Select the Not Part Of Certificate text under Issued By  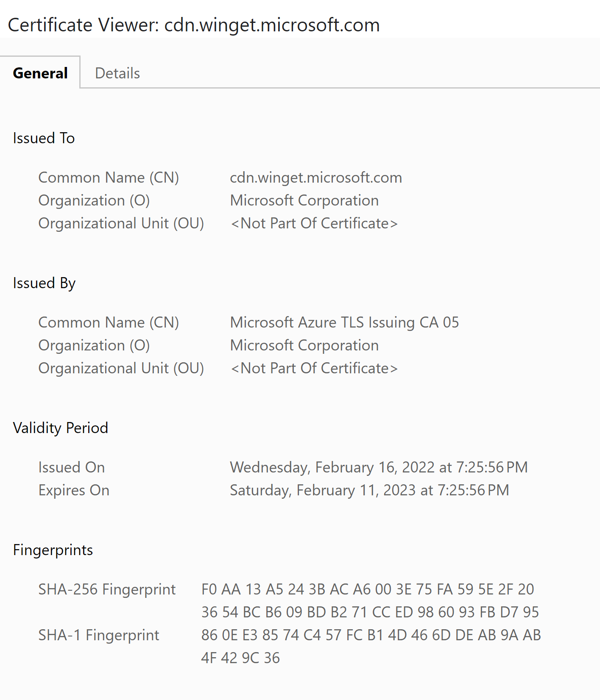pos(314,368)
